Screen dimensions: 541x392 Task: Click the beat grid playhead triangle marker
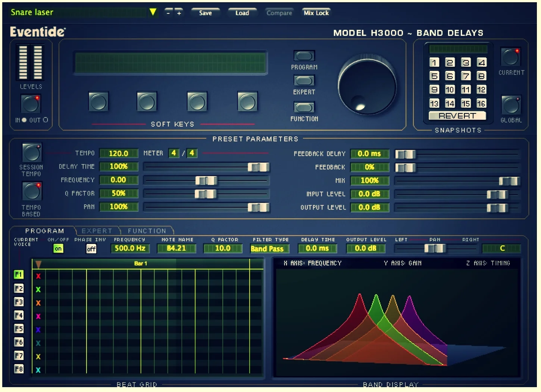click(38, 264)
